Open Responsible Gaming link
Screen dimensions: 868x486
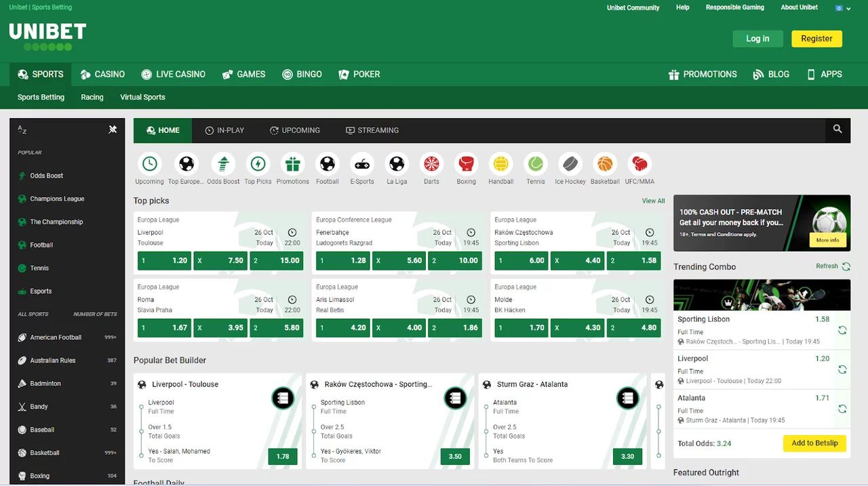pos(734,7)
